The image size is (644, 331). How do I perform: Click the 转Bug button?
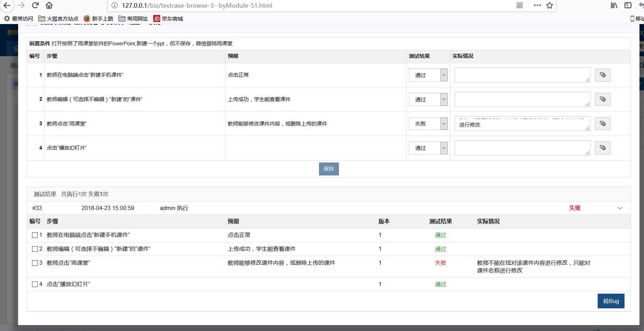point(611,301)
